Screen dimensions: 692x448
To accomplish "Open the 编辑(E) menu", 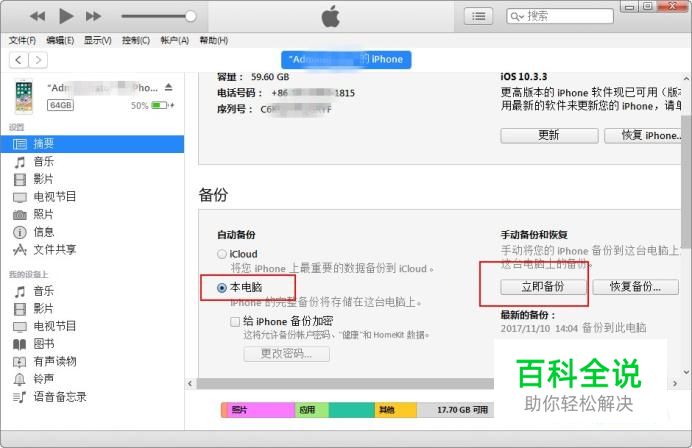I will pos(60,41).
